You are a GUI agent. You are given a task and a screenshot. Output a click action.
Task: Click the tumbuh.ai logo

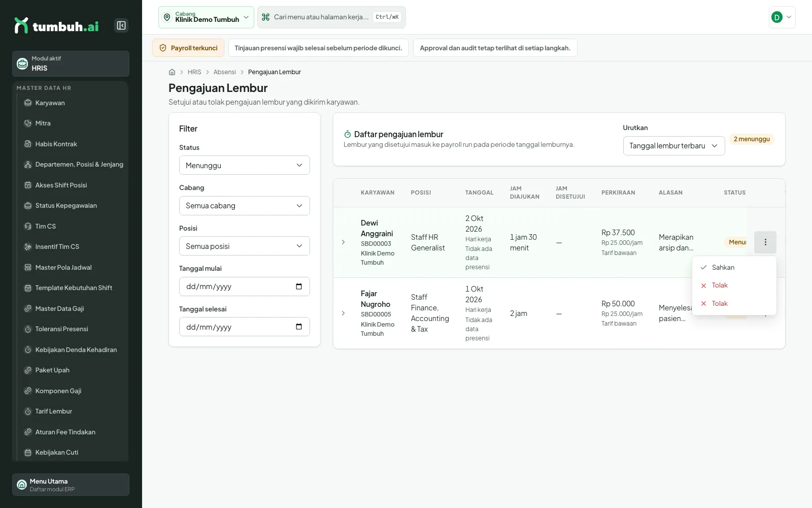tap(56, 26)
